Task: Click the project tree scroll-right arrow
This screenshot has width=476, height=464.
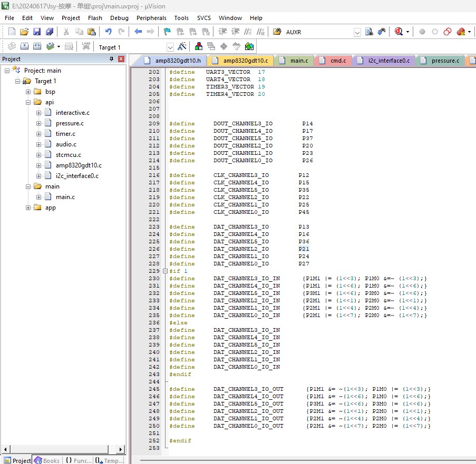Action: [121, 449]
